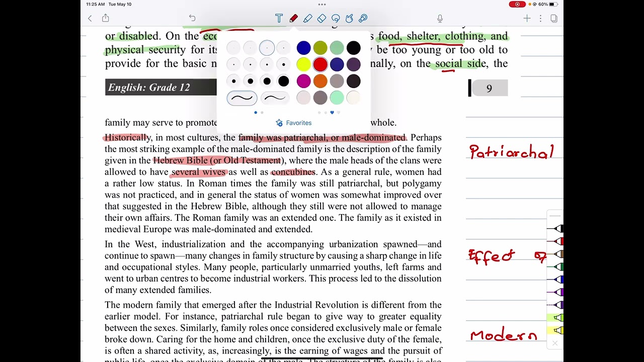Screen dimensions: 644x362
Task: Choose the navy blue color swatch
Action: pyautogui.click(x=337, y=64)
